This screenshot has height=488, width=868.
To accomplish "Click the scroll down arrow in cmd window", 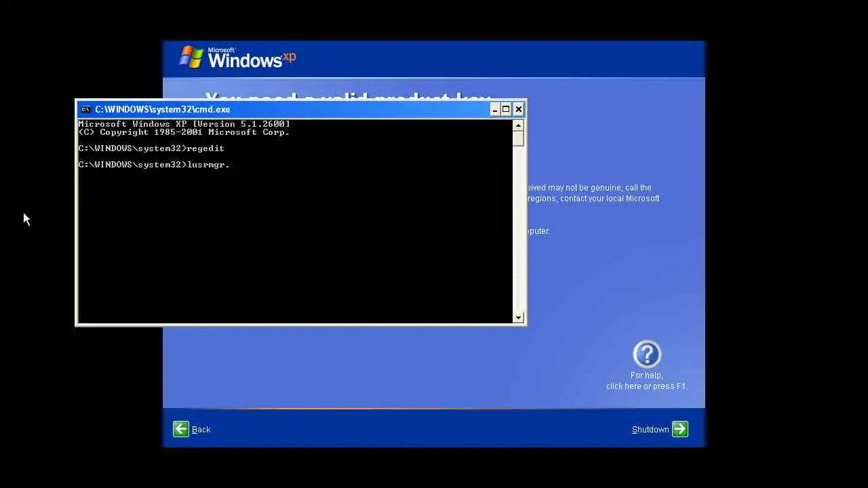I will [x=519, y=318].
